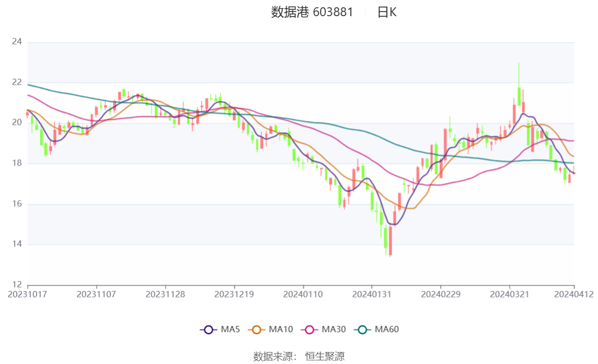
Task: Click the 数据来源 label at the bottom
Action: (275, 356)
